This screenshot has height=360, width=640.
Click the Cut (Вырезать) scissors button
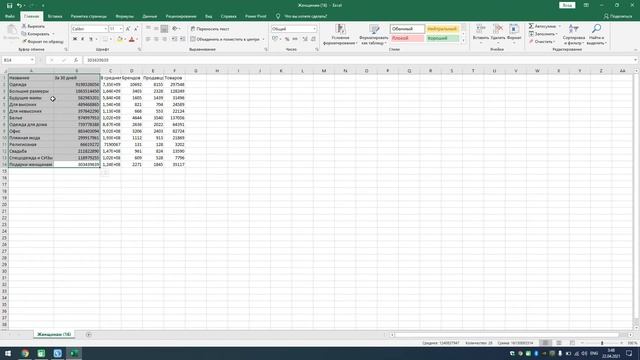[x=33, y=26]
